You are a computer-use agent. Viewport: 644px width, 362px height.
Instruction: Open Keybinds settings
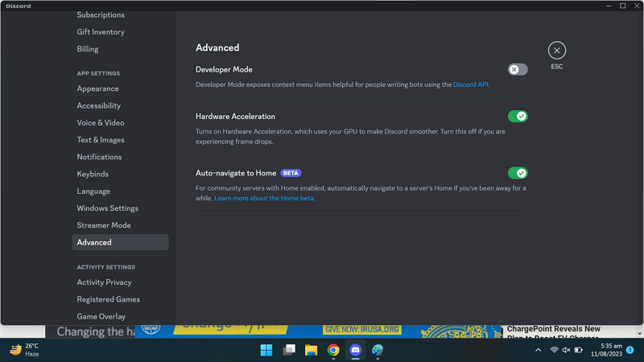coord(93,174)
